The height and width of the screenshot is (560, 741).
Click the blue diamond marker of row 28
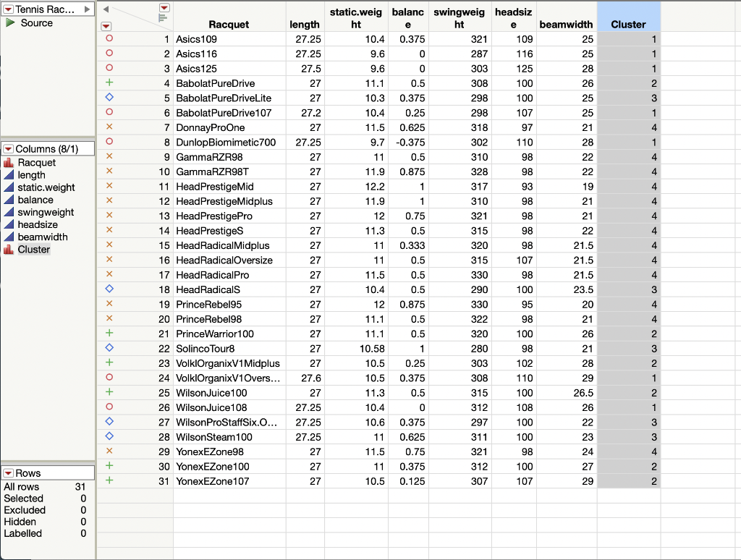tap(109, 436)
